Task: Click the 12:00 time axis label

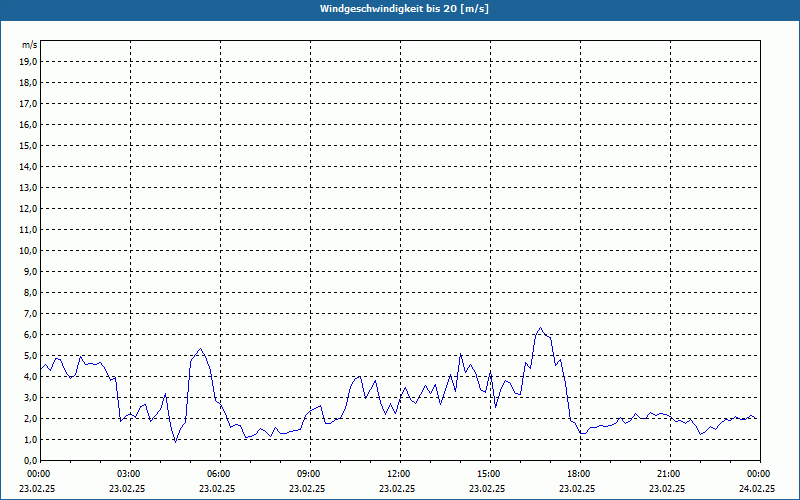Action: 398,473
